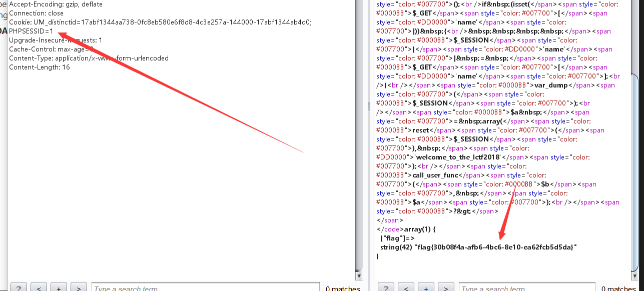Viewport: 644px width, 291px height.
Task: Click the plus search options button in request panel
Action: tap(59, 288)
